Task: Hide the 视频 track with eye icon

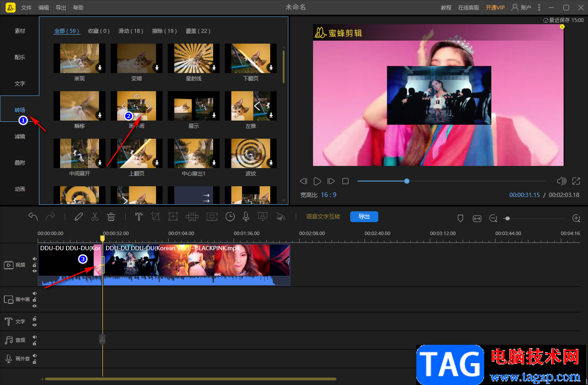Action: pos(35,271)
